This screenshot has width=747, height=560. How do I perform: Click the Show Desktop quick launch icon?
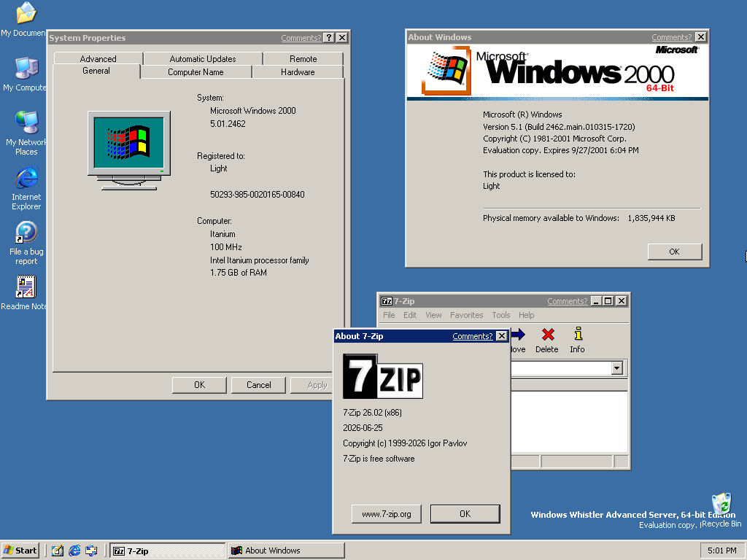click(x=58, y=551)
